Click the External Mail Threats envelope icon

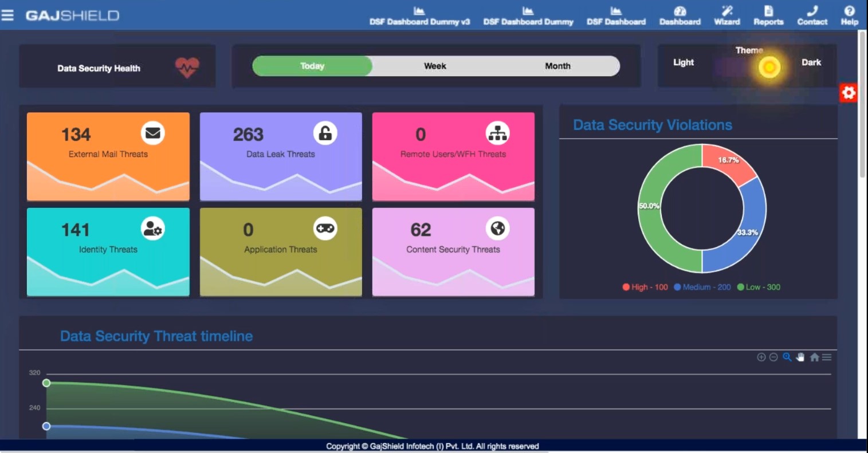(x=152, y=133)
